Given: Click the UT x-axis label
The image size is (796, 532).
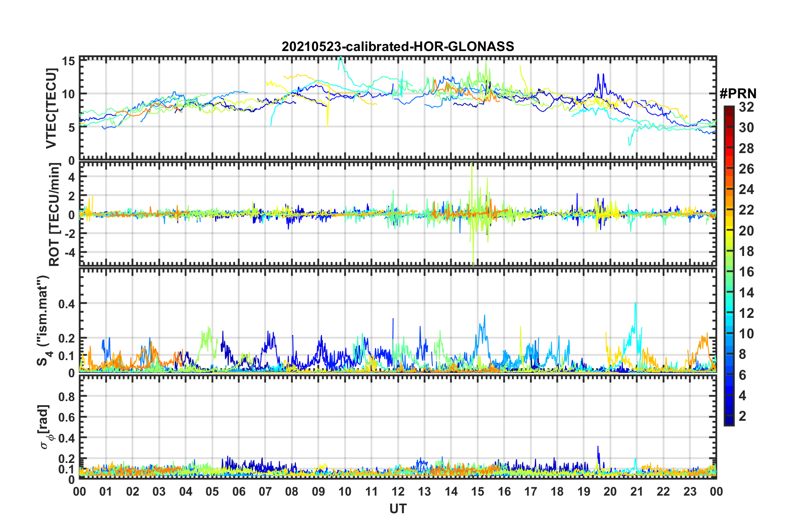Looking at the screenshot, I should click(x=398, y=509).
